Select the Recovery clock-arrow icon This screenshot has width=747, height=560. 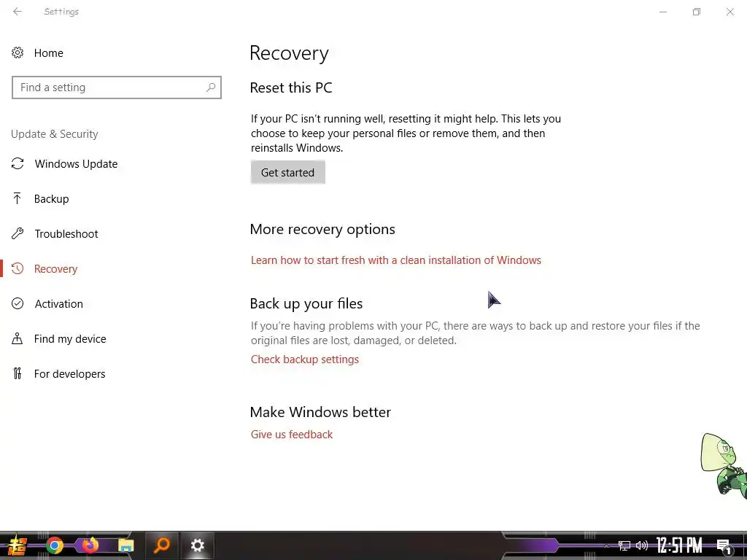click(x=18, y=268)
